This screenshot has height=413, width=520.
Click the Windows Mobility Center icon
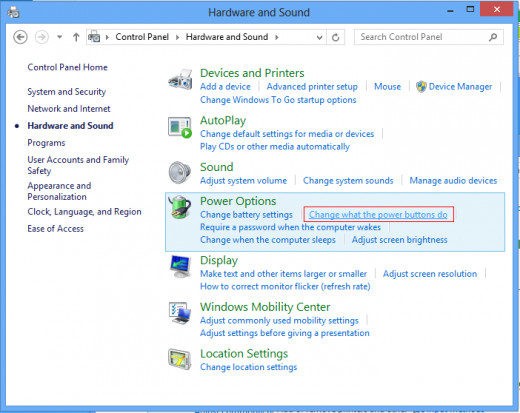coord(180,313)
